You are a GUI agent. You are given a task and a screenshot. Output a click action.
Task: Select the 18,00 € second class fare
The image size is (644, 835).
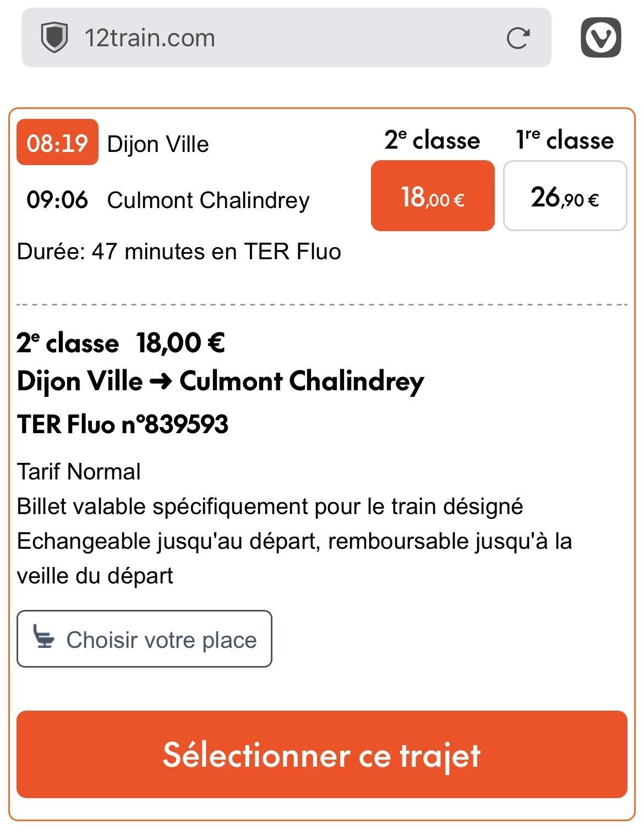tap(433, 196)
